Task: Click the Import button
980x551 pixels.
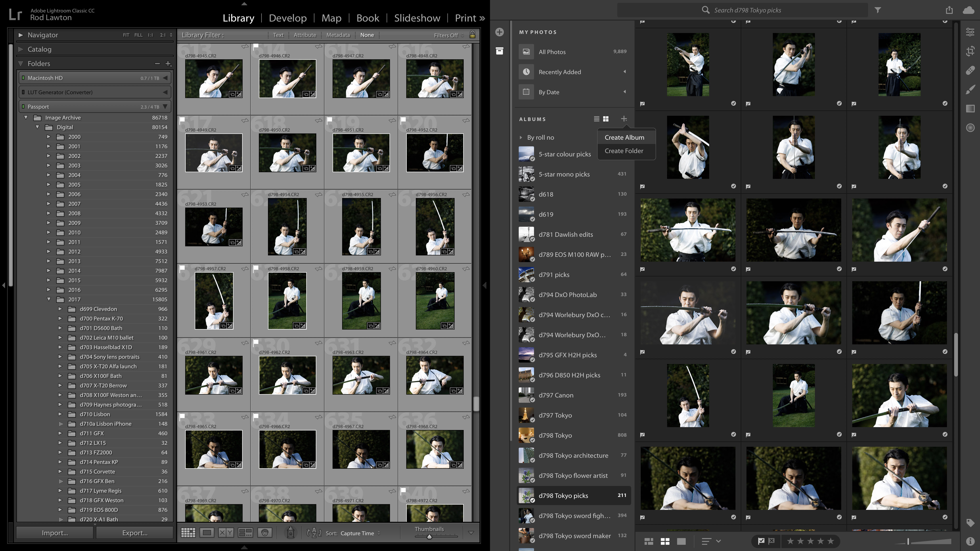Action: (x=55, y=533)
